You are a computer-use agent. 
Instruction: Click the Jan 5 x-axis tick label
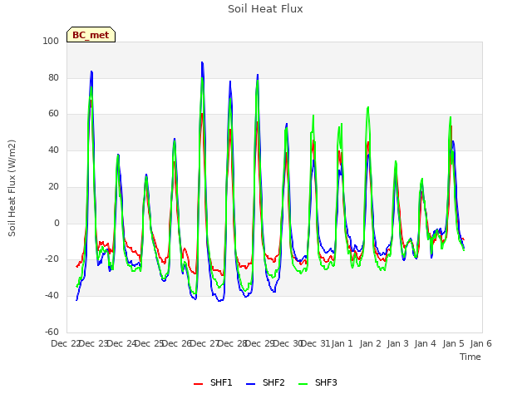point(453,343)
